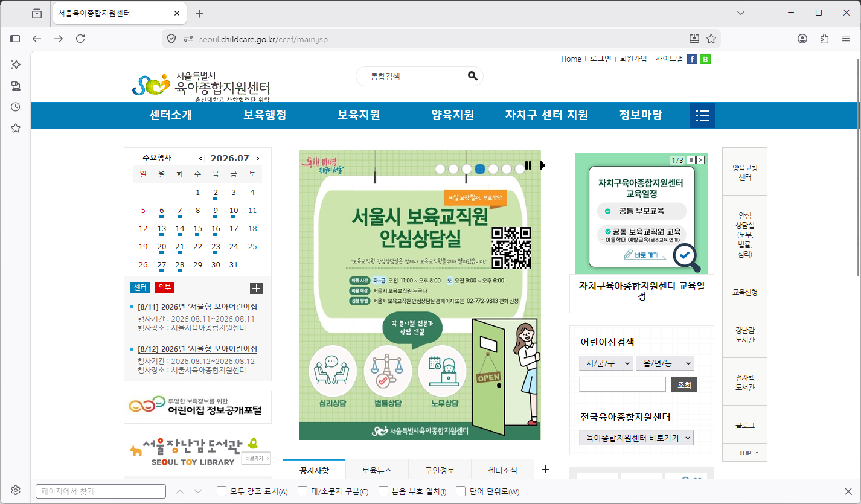Screen dimensions: 861x504
Task: Show more notices with plus button
Action: (545, 470)
